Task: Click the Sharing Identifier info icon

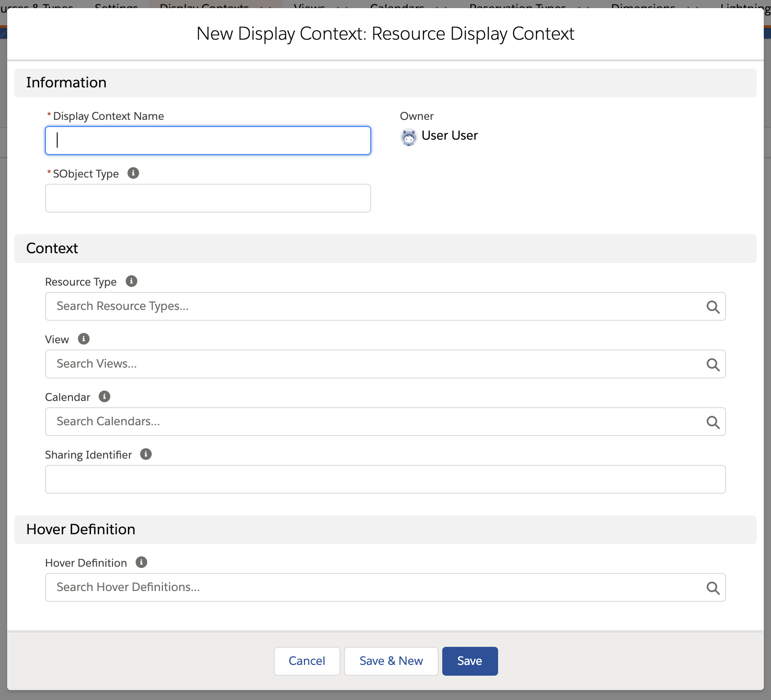Action: (x=146, y=454)
